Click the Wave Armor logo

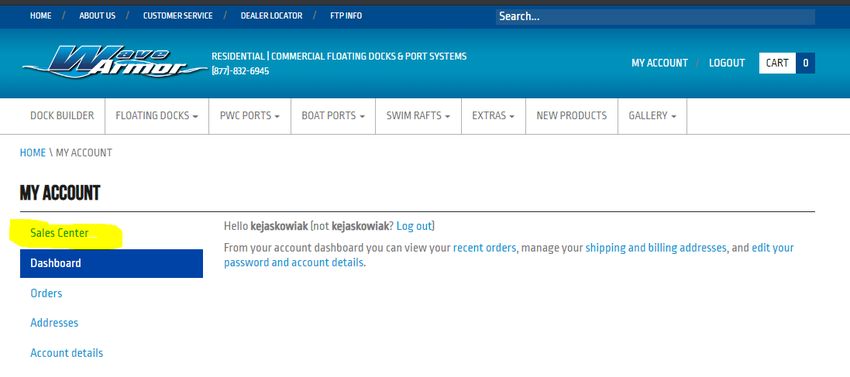pyautogui.click(x=114, y=62)
